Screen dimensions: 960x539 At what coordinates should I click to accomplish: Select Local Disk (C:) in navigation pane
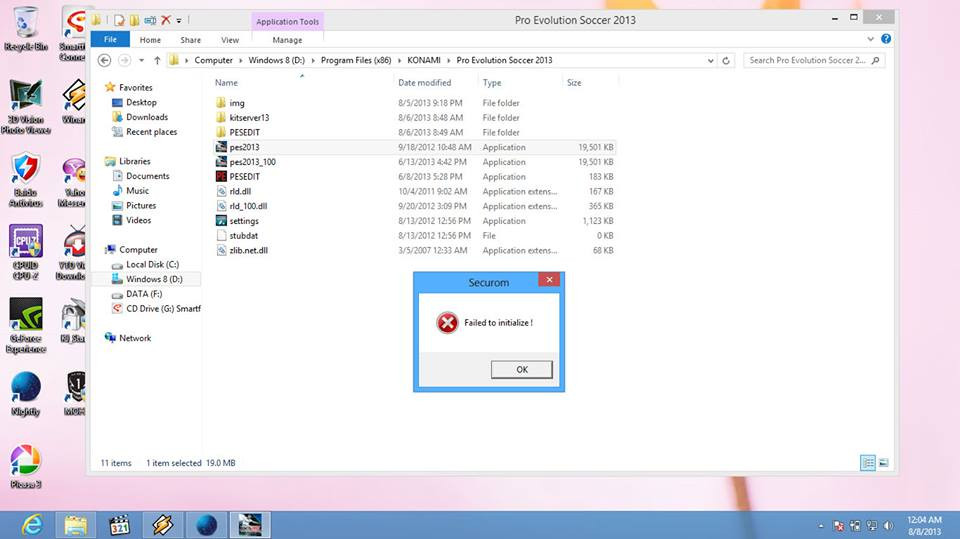[152, 265]
